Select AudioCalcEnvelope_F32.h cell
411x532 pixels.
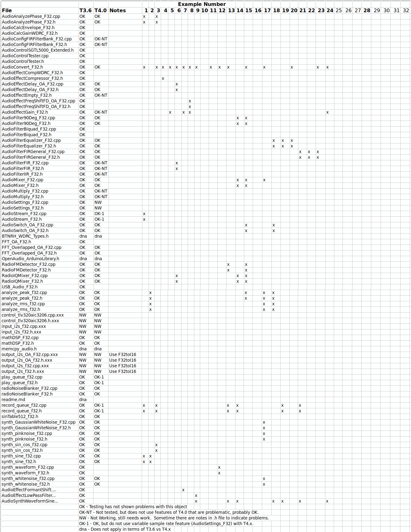point(39,28)
